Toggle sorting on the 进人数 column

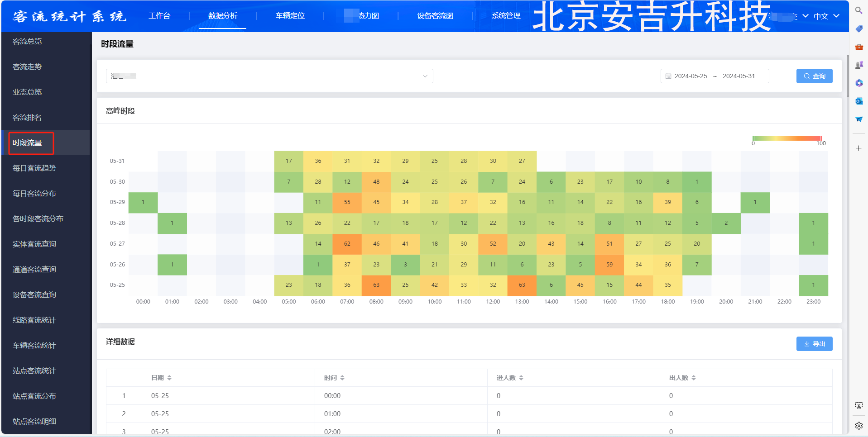click(x=522, y=377)
